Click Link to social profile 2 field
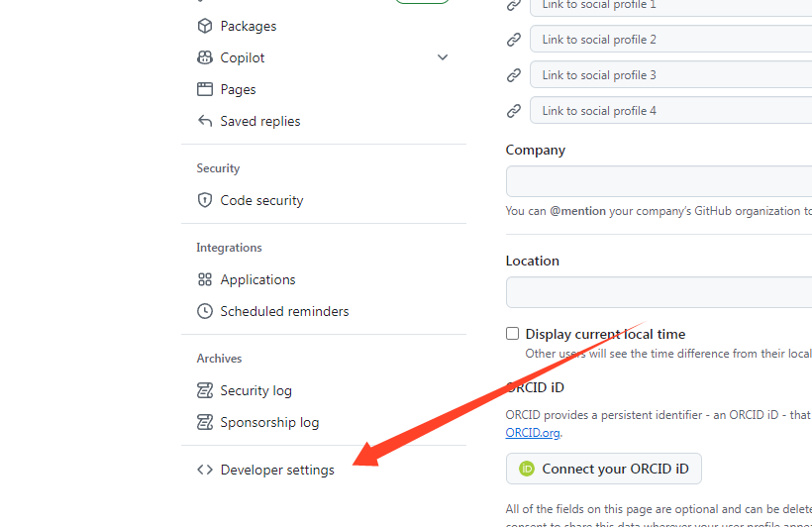 pos(671,40)
